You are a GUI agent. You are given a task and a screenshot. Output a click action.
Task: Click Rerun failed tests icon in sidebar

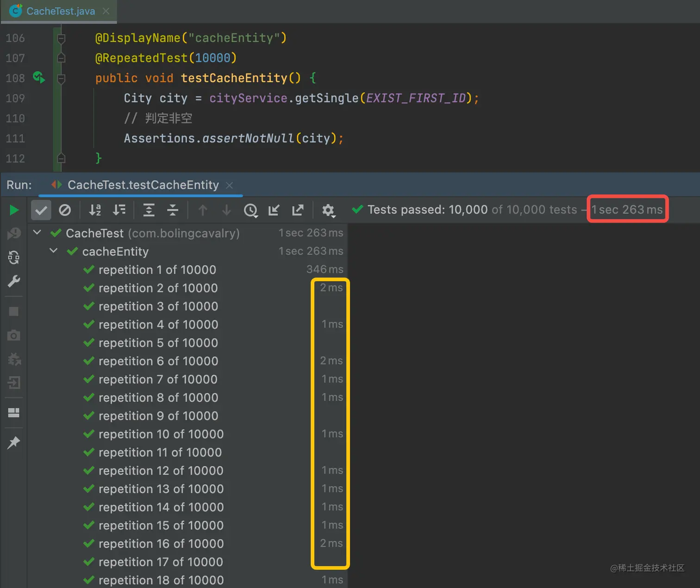[x=14, y=234]
